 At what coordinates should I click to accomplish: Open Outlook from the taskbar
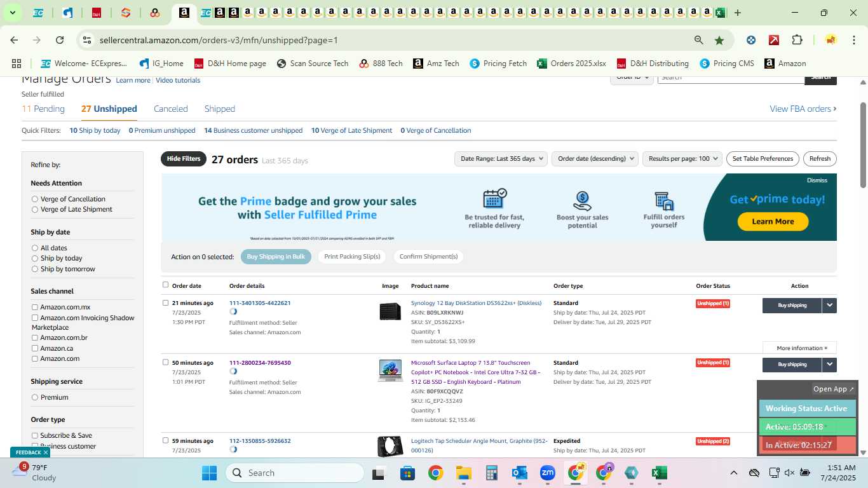click(520, 473)
